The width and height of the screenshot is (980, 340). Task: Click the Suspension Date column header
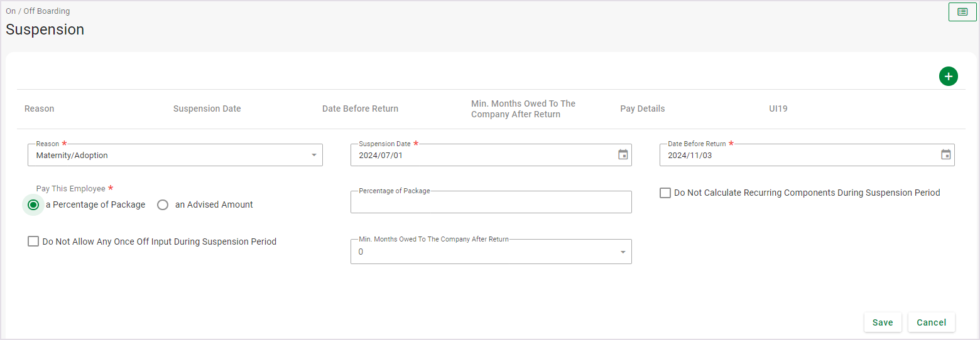coord(207,109)
